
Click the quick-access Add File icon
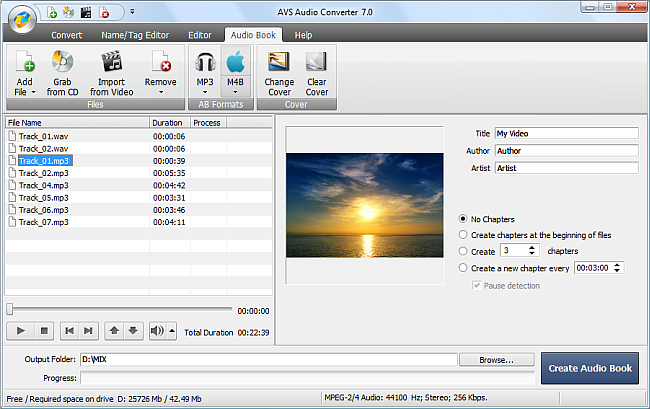point(52,12)
